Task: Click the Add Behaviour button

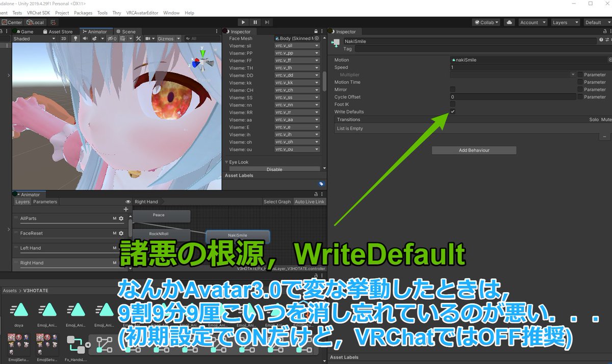Action: pos(474,150)
